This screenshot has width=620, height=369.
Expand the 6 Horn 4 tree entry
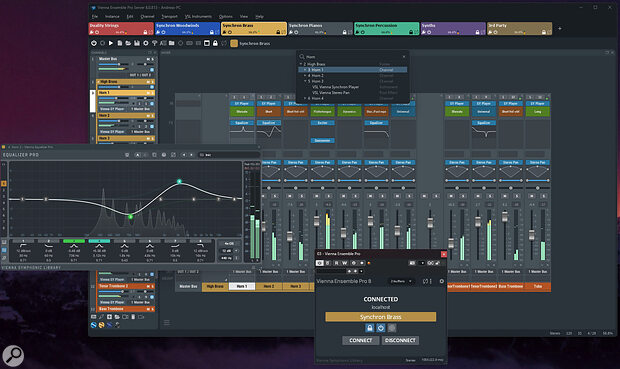point(305,98)
